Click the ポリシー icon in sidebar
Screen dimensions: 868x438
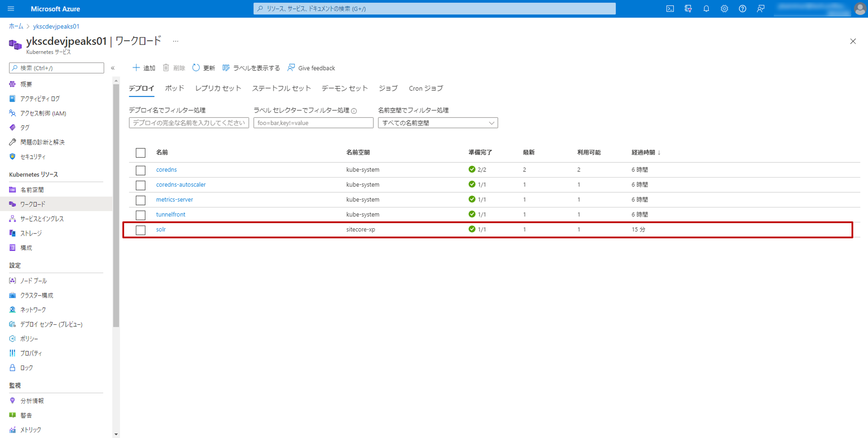(x=13, y=339)
